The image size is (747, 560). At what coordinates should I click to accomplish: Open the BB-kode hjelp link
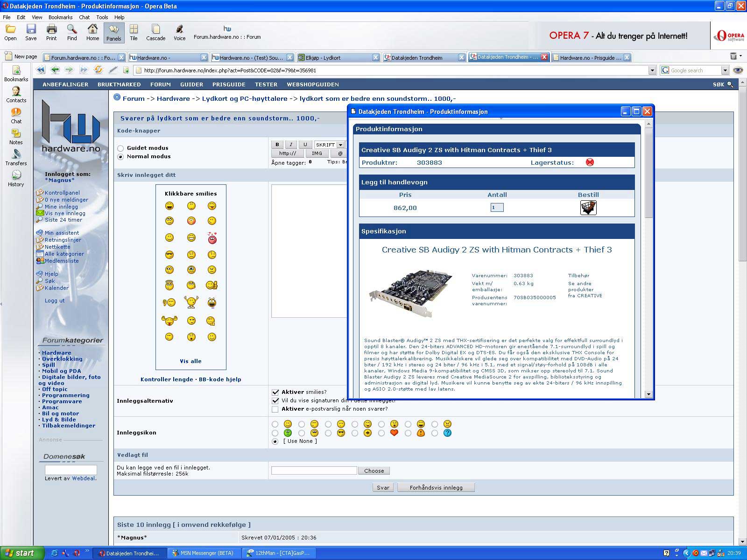tap(220, 379)
